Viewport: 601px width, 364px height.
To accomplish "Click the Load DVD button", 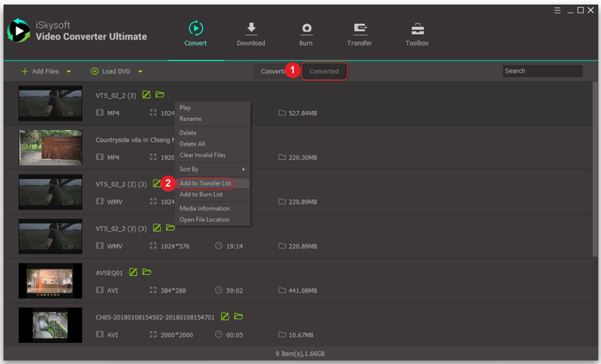I will click(x=110, y=71).
